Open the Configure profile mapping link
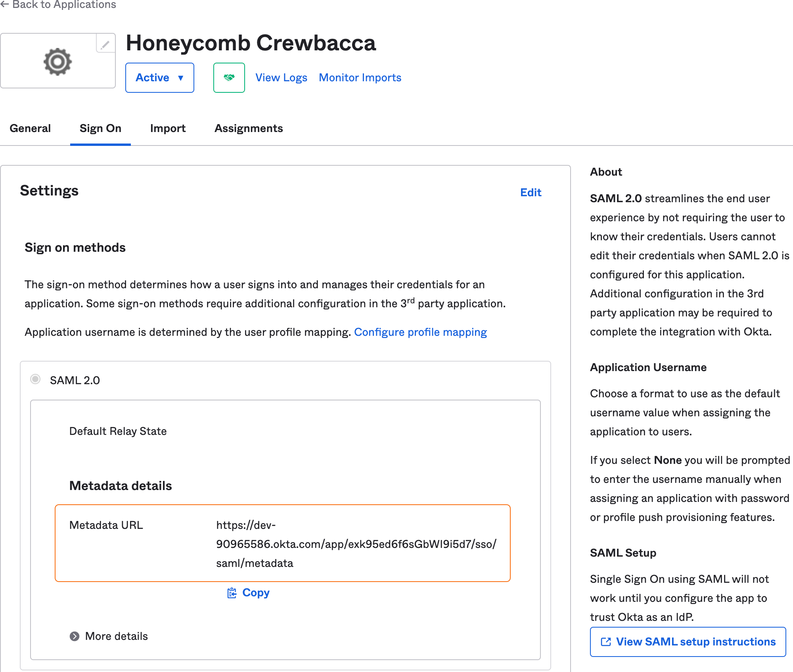 coord(420,332)
